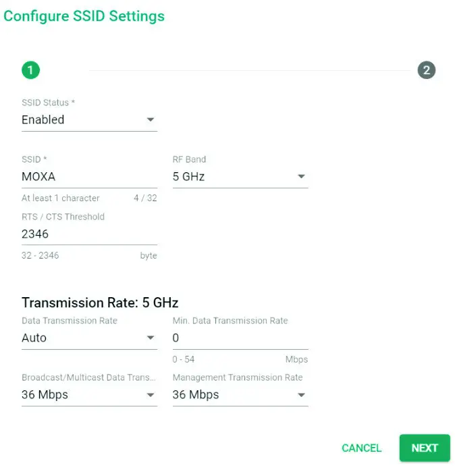This screenshot has width=455, height=476.
Task: Click the SSID Status dropdown arrow
Action: click(151, 120)
